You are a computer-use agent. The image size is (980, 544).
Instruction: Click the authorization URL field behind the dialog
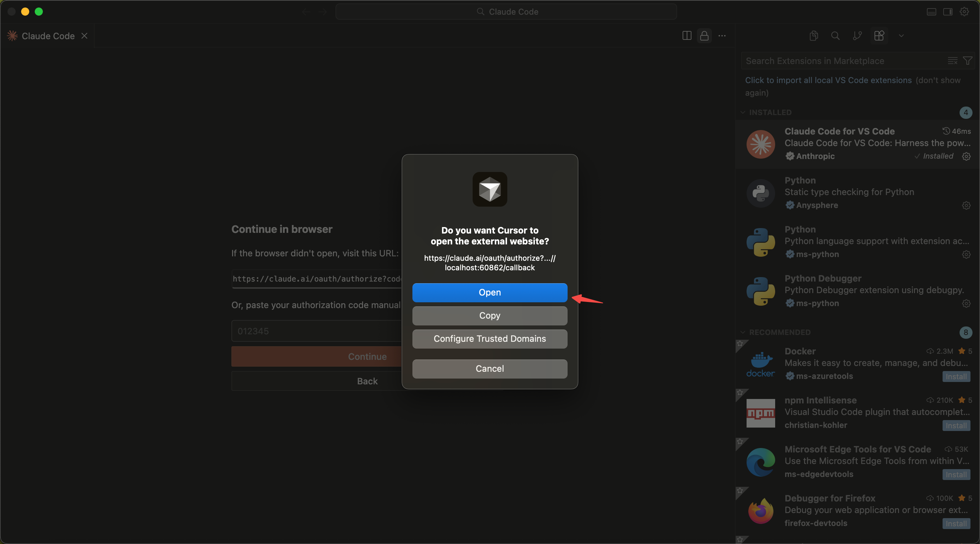point(317,279)
